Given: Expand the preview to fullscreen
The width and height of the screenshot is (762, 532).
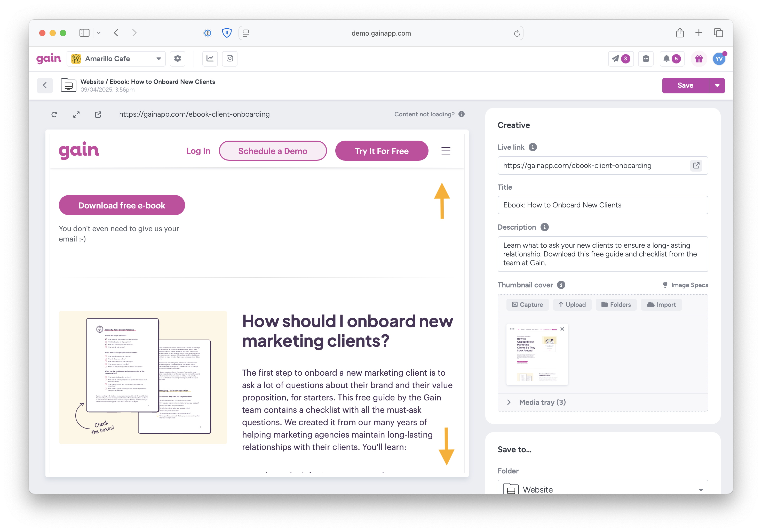Looking at the screenshot, I should [76, 115].
